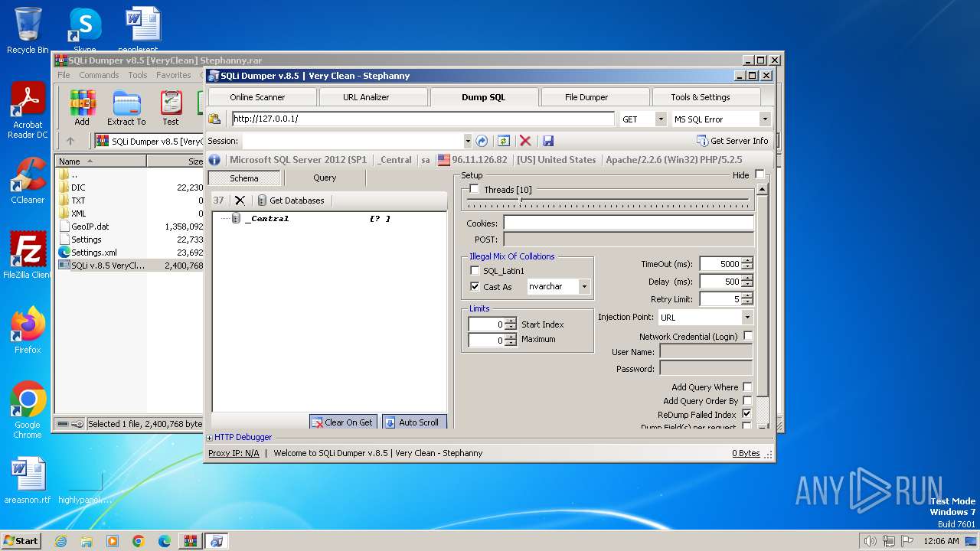Image resolution: width=980 pixels, height=551 pixels.
Task: Open the Injection Point URL dropdown
Action: [x=747, y=318]
